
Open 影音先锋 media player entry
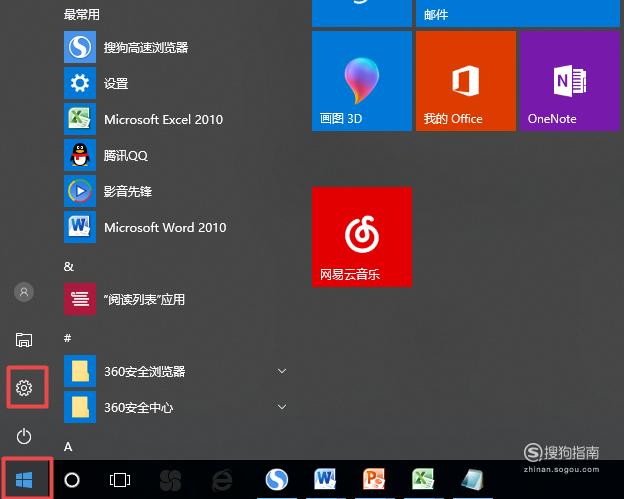tap(175, 191)
